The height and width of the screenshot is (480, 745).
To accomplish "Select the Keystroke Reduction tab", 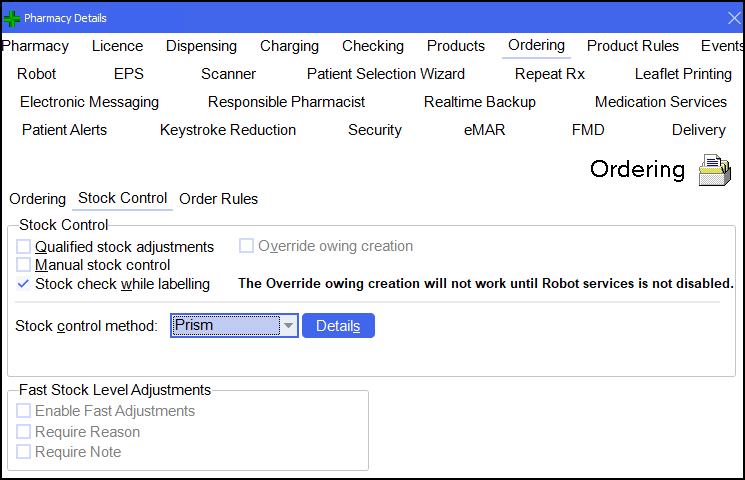I will (228, 130).
